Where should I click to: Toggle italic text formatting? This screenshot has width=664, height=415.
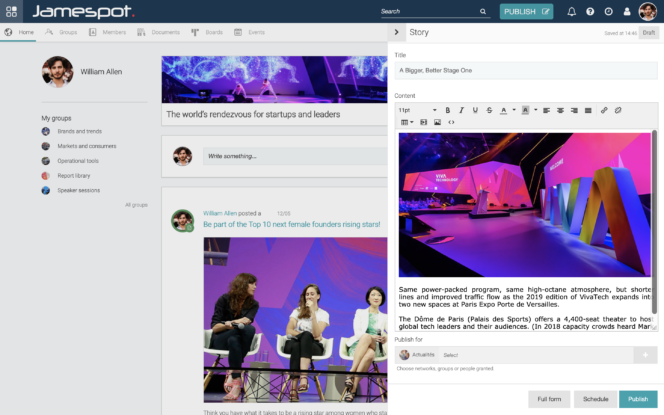461,110
